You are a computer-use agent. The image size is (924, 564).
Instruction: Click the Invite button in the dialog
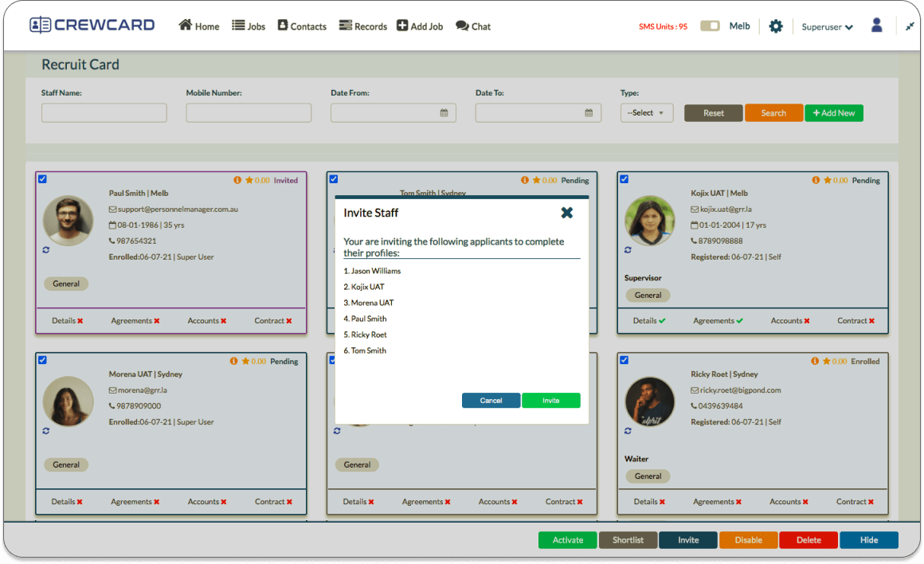coord(551,400)
